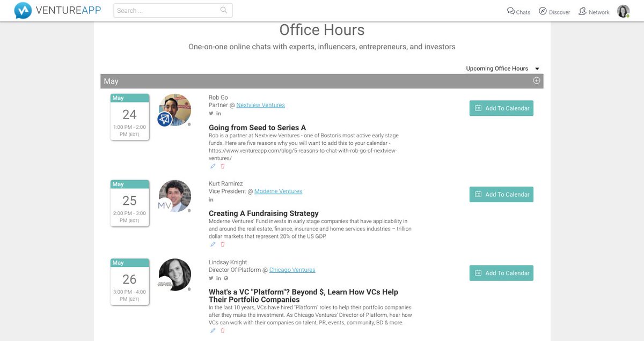Click the Nextview Ventures logo badge
The image size is (644, 341).
[x=165, y=119]
